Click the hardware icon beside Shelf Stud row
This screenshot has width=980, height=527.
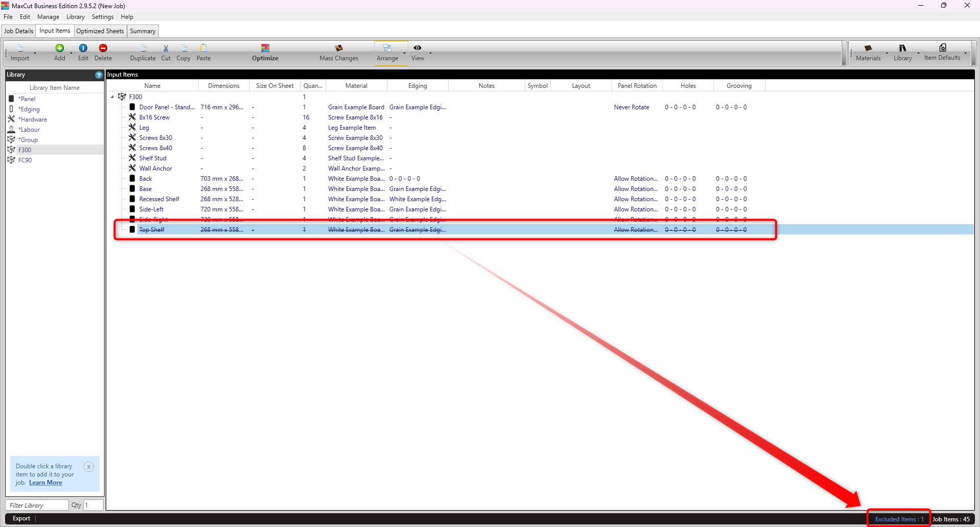point(132,158)
